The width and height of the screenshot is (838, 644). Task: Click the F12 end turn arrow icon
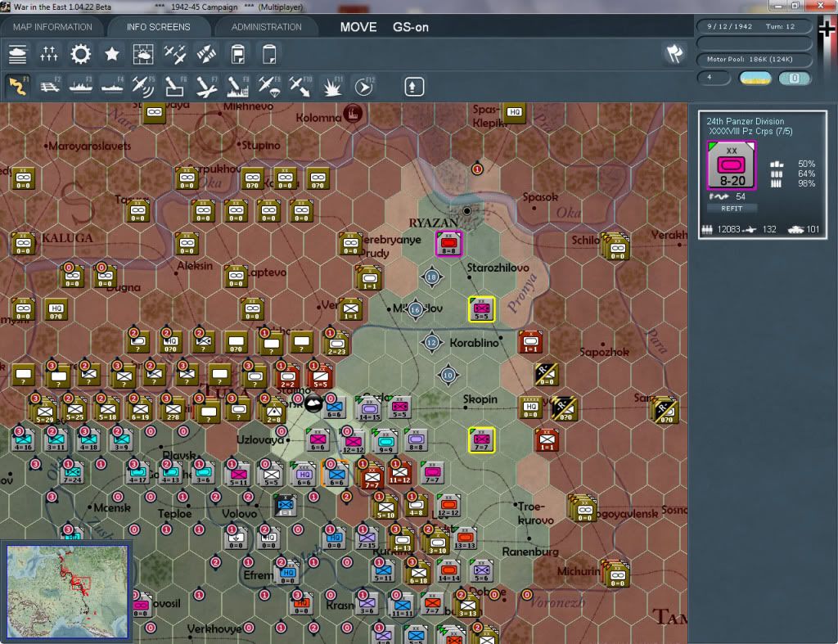(x=363, y=86)
